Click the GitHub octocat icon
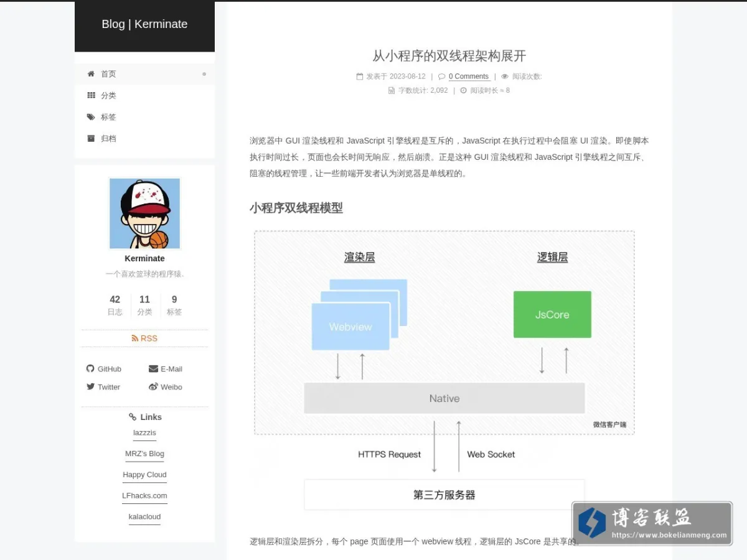This screenshot has height=560, width=747. click(90, 369)
